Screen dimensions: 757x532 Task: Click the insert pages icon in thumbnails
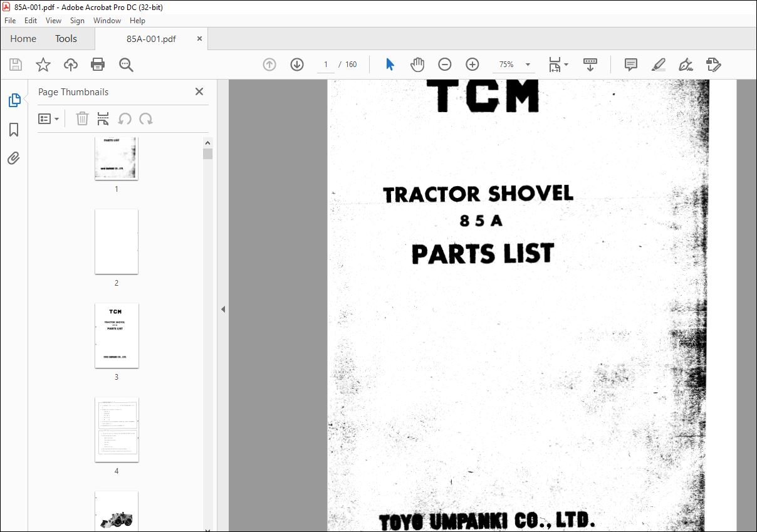tap(103, 119)
